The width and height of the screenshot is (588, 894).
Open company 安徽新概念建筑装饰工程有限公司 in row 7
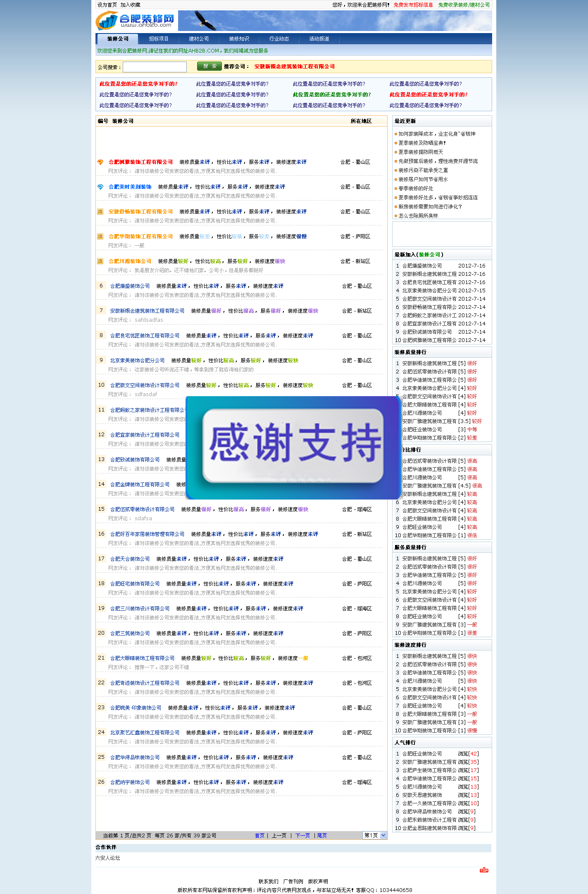pyautogui.click(x=147, y=311)
